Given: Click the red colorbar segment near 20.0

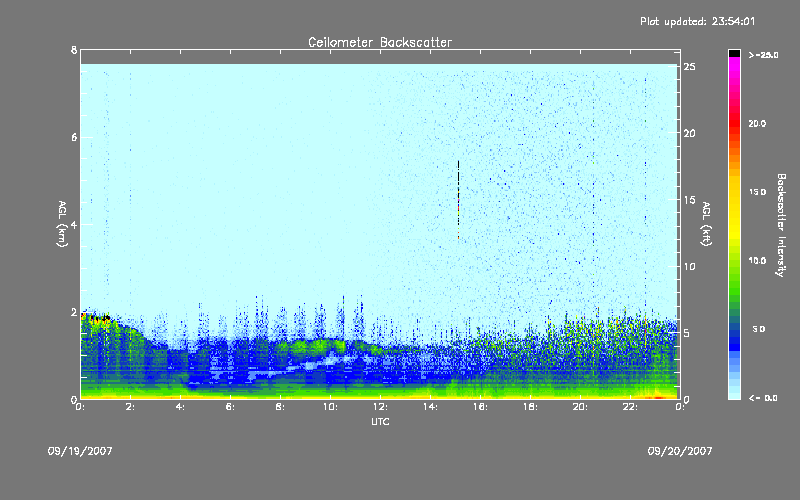Looking at the screenshot, I should (x=734, y=122).
